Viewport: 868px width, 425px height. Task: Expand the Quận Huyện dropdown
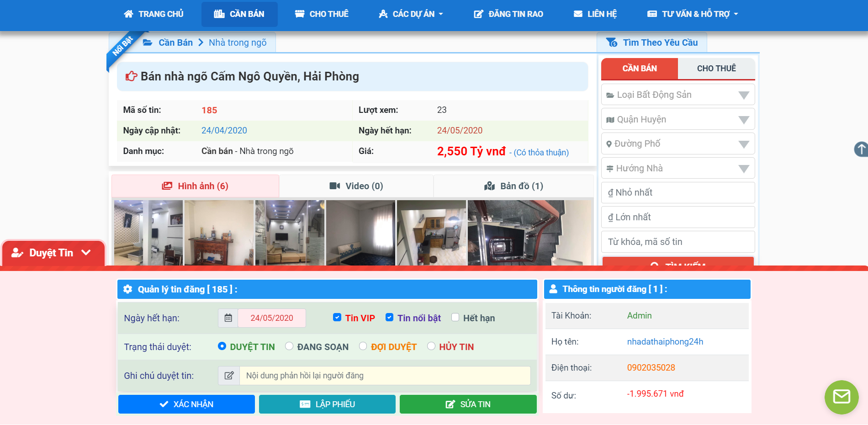677,119
